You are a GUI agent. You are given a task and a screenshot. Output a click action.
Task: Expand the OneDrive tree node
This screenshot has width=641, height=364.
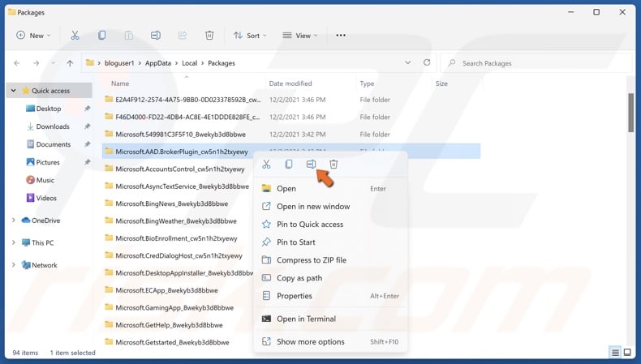pyautogui.click(x=14, y=221)
